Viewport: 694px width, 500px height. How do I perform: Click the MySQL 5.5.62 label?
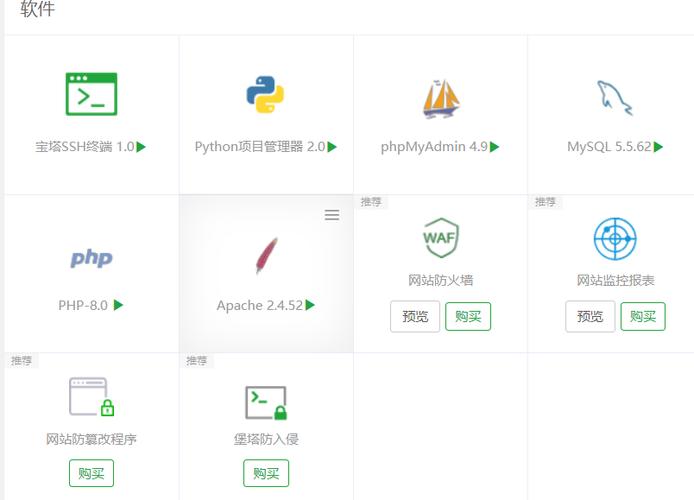[x=609, y=146]
